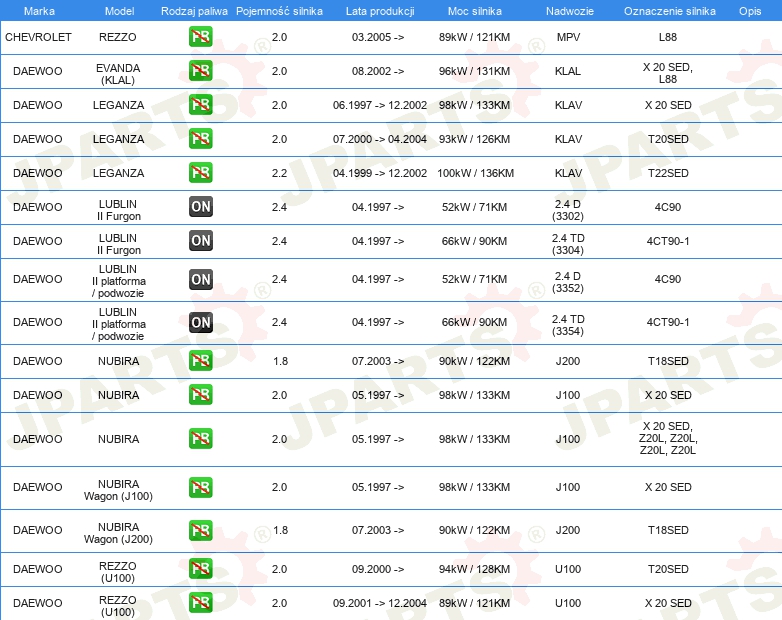Click the production years 07.2000 -> 04.2004
Image resolution: width=782 pixels, height=620 pixels.
(x=380, y=139)
